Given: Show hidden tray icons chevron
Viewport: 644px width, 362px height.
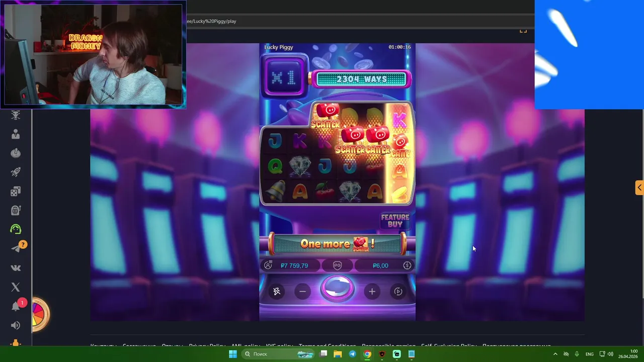Looking at the screenshot, I should (555, 354).
